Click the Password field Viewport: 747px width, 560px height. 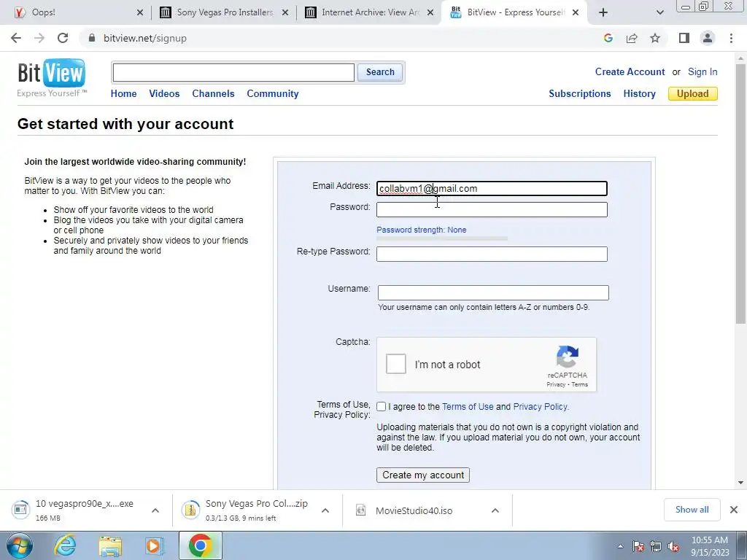click(492, 209)
